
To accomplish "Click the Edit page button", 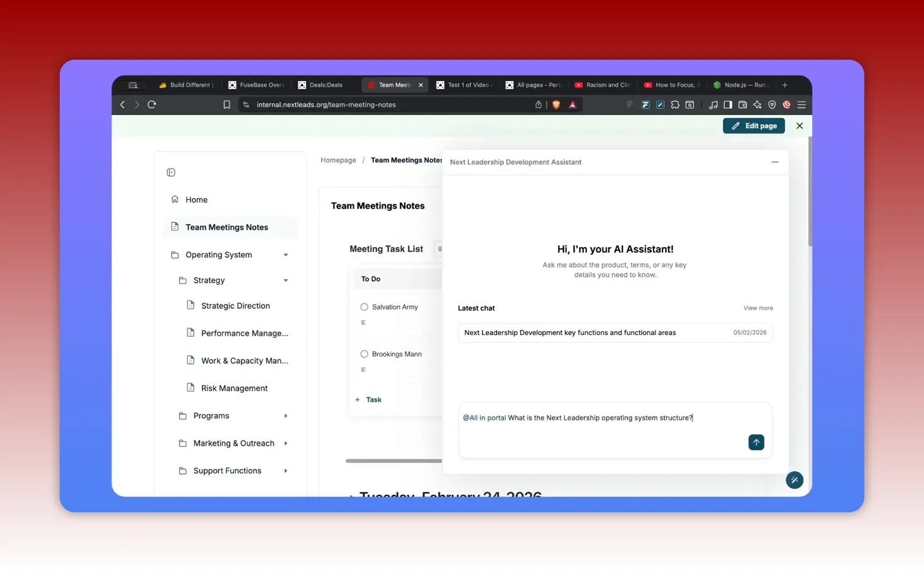I will pyautogui.click(x=754, y=126).
